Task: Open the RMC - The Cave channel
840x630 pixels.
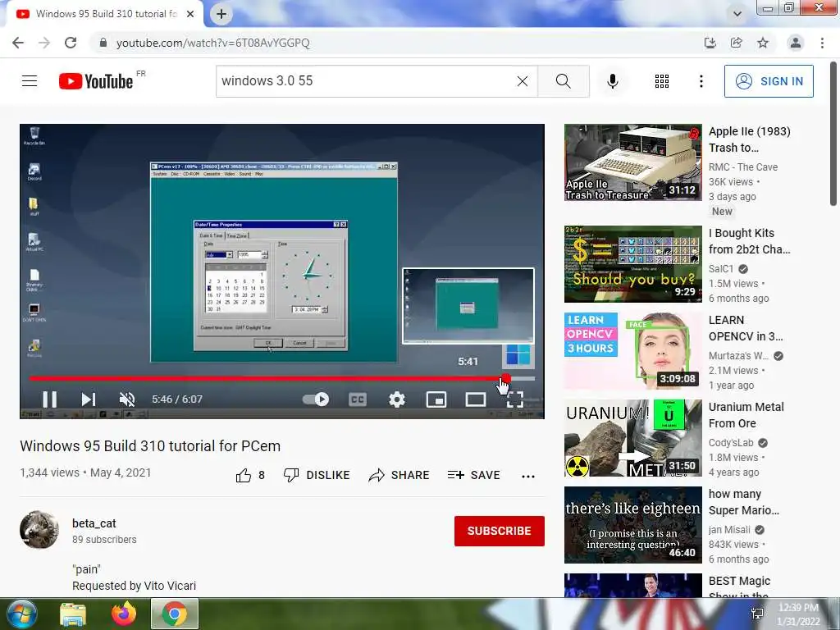Action: coord(743,167)
